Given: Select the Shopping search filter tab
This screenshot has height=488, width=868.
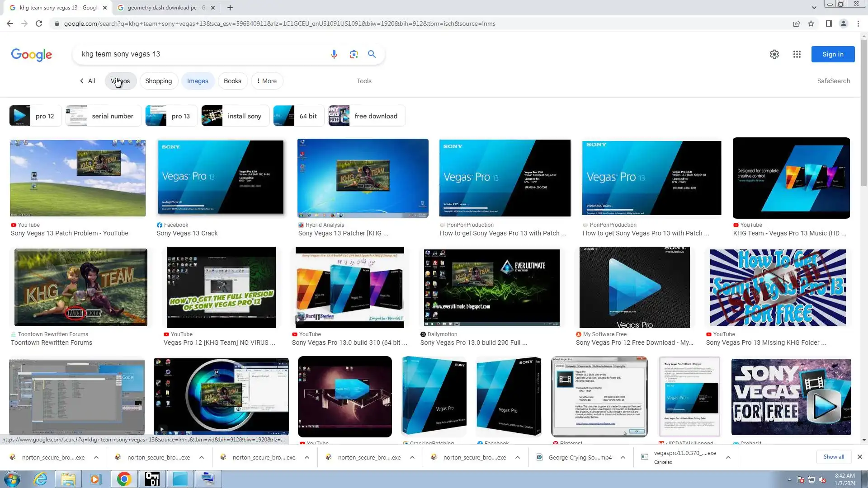Looking at the screenshot, I should coord(158,81).
